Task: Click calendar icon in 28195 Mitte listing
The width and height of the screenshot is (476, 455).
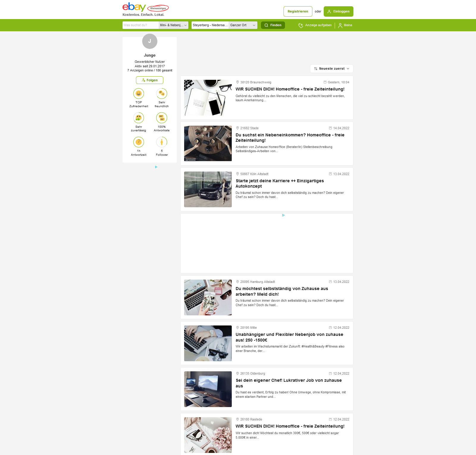Action: [330, 328]
